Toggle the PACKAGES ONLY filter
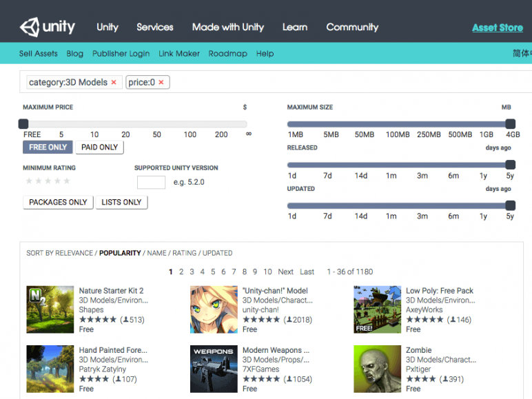The width and height of the screenshot is (532, 399). coord(58,202)
